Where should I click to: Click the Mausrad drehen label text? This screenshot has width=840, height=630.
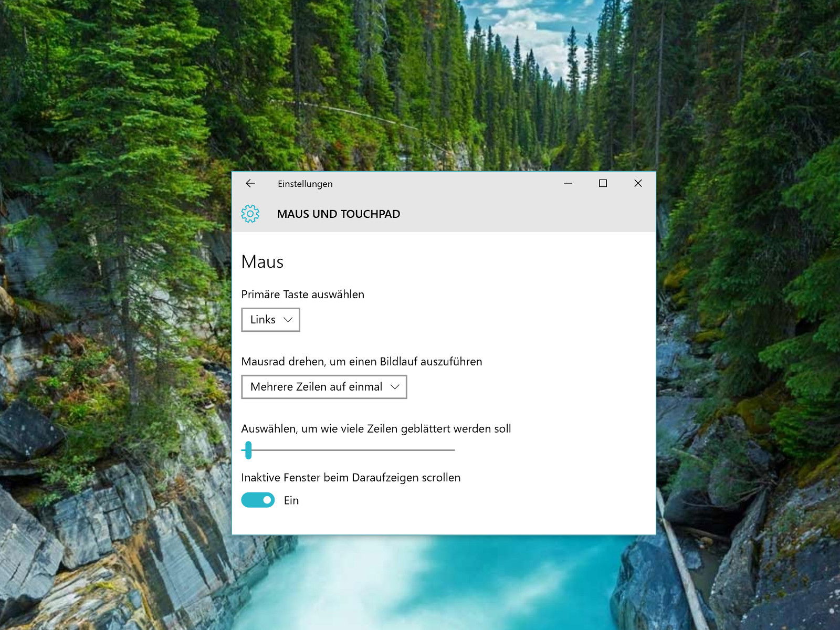coord(362,362)
